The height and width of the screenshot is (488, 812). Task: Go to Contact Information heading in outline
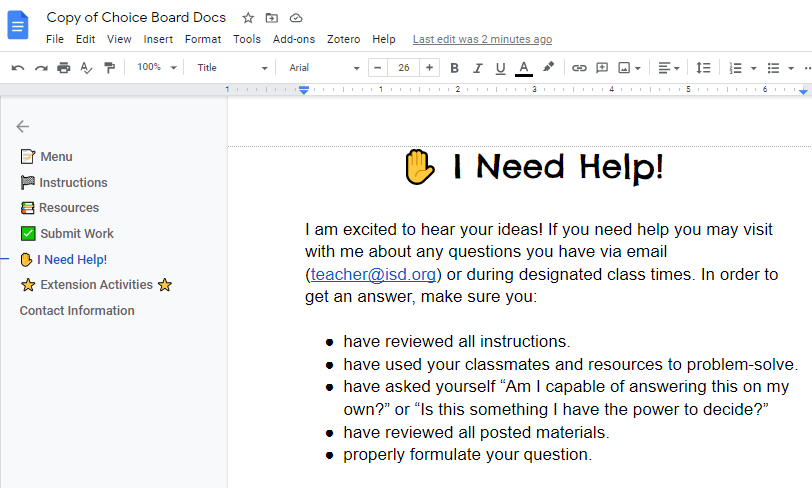pyautogui.click(x=77, y=311)
